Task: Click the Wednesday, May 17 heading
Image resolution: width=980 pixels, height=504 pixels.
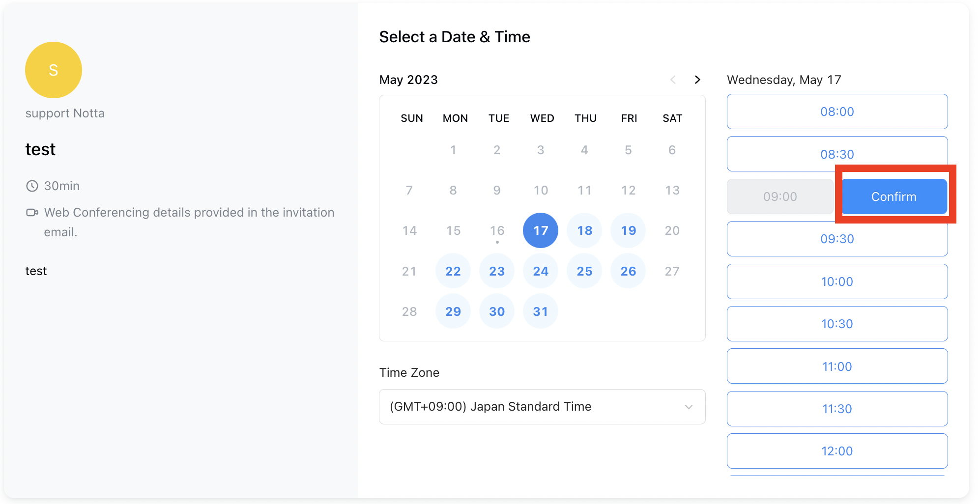Action: (x=784, y=80)
